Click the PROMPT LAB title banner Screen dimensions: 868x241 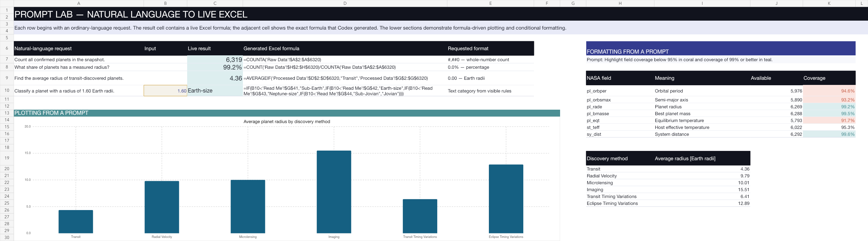click(x=441, y=14)
